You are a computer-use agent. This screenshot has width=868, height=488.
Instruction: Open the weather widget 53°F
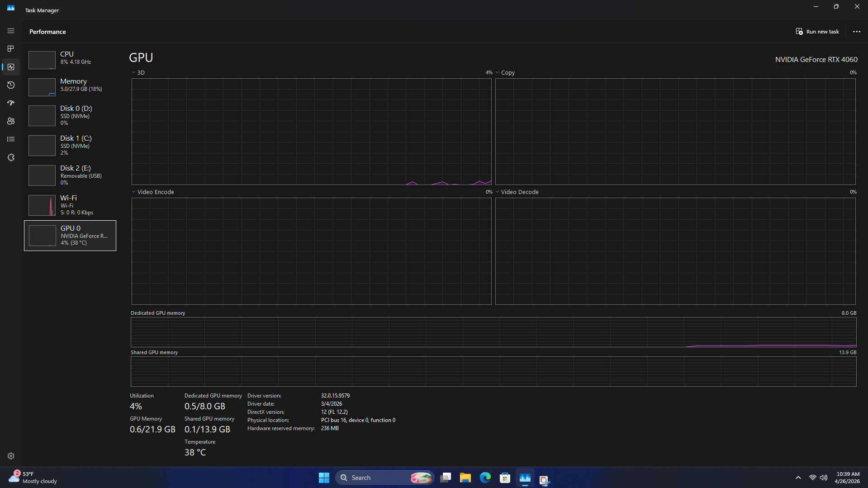pos(33,478)
